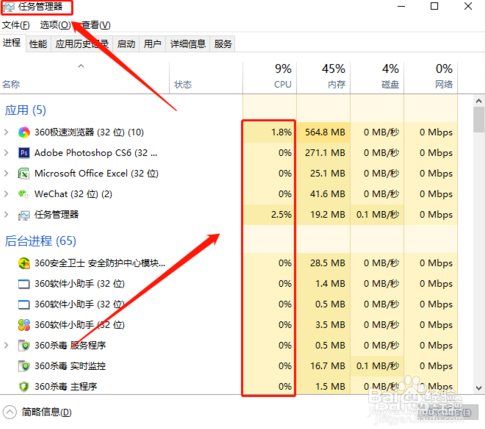The height and width of the screenshot is (429, 485).
Task: Switch to the 性能 tab
Action: pos(38,44)
